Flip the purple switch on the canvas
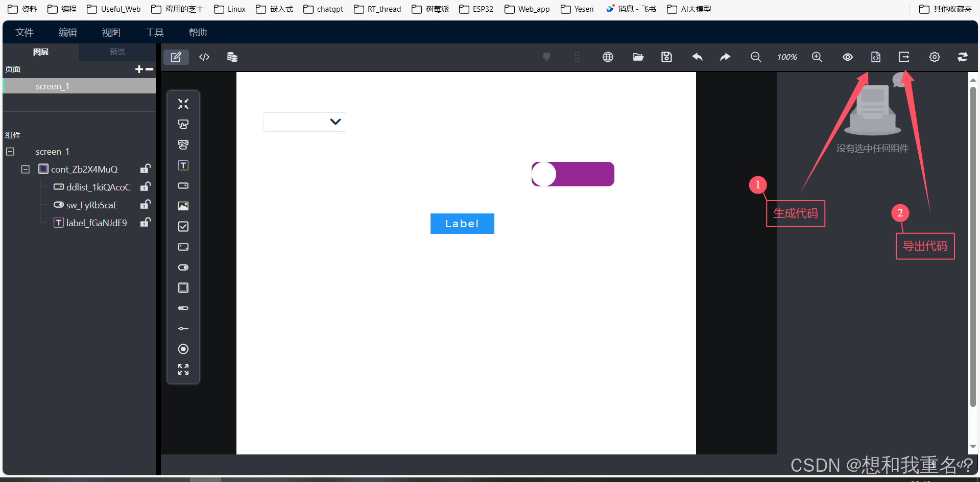 572,174
